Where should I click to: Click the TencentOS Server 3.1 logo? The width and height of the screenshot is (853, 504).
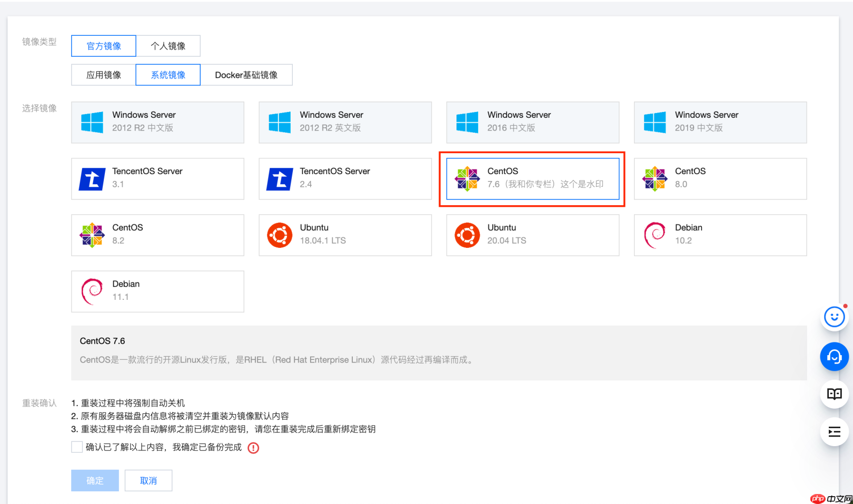(x=92, y=179)
